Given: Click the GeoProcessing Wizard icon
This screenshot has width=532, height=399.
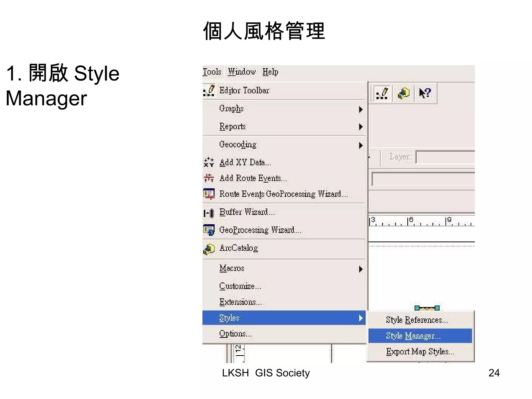Looking at the screenshot, I should point(209,230).
